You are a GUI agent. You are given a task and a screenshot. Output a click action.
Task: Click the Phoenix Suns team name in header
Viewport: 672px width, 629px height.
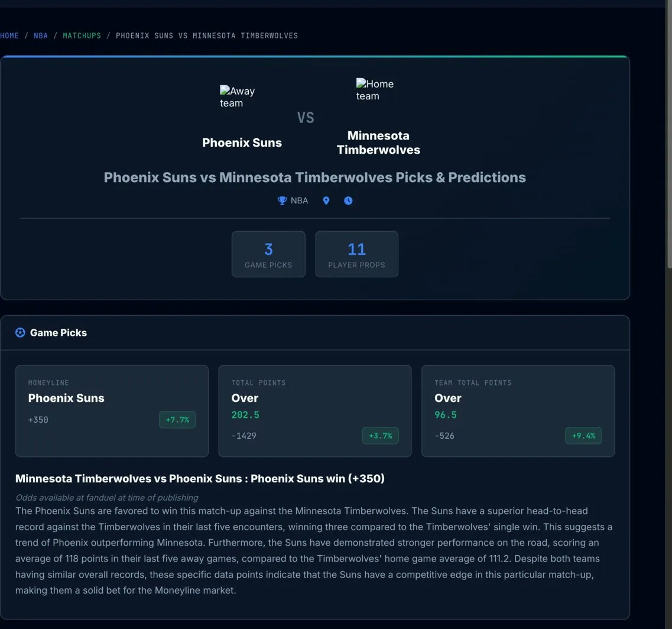tap(242, 143)
